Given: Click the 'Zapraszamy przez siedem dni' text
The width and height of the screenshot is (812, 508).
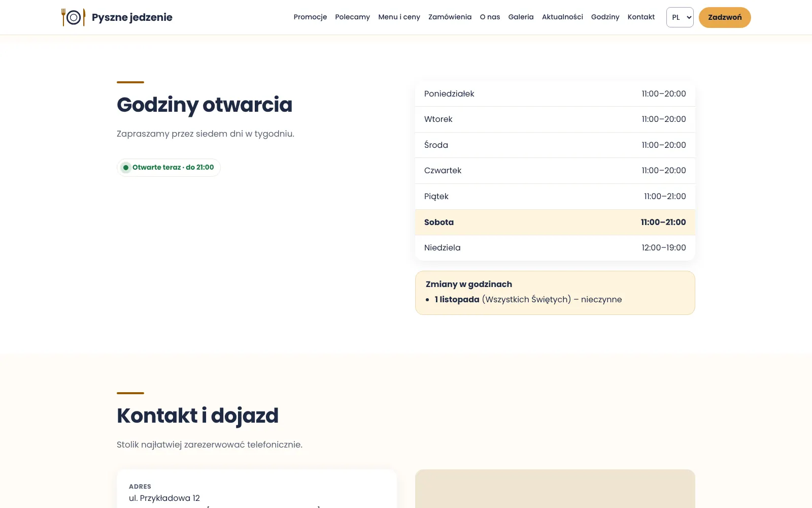Looking at the screenshot, I should (206, 134).
